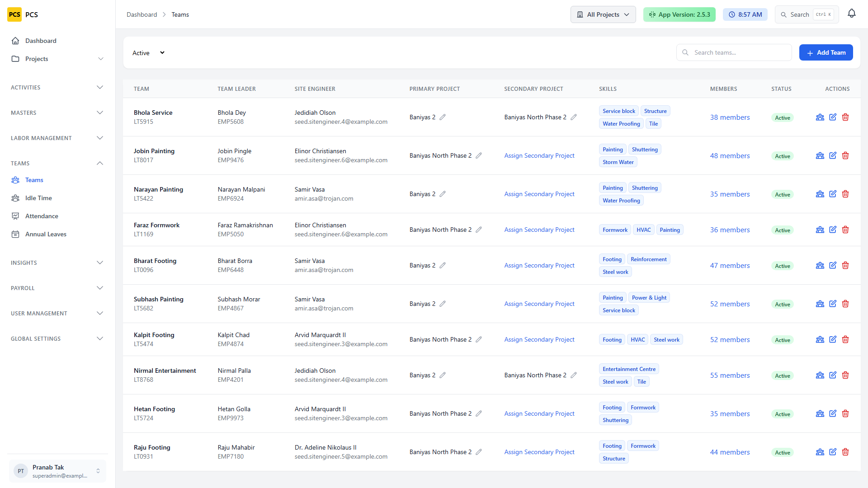
Task: Expand the Projects sidebar section
Action: [57, 59]
